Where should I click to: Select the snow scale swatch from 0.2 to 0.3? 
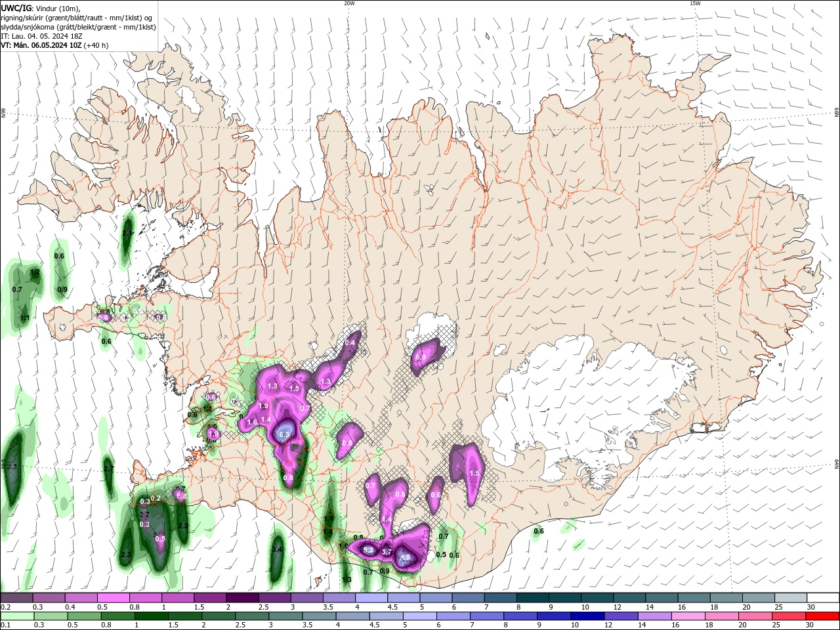(x=16, y=598)
